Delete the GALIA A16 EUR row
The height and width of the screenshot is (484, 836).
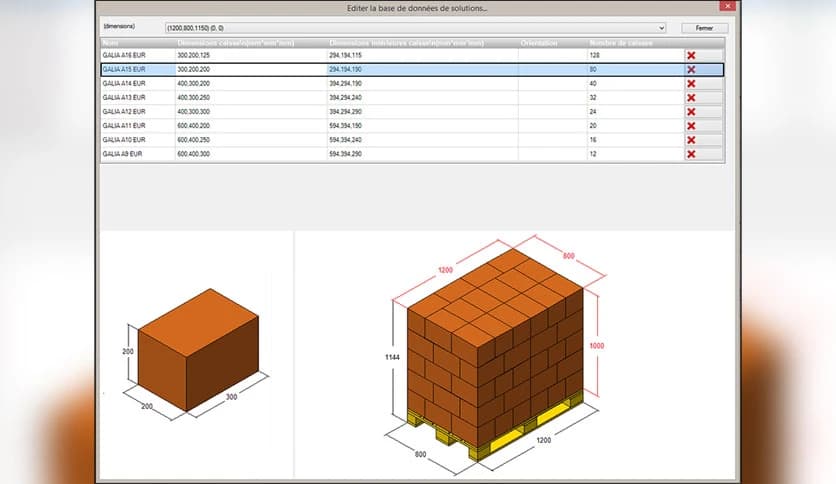pos(704,55)
